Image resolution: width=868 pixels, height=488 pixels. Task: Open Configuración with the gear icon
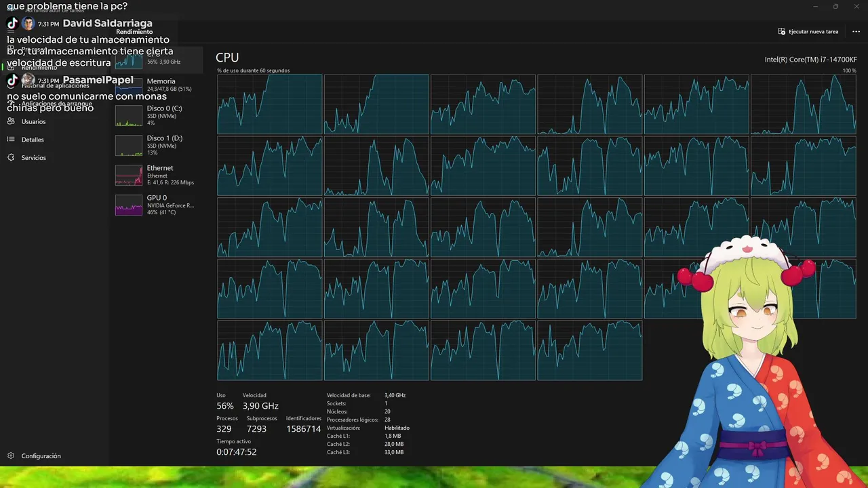11,456
